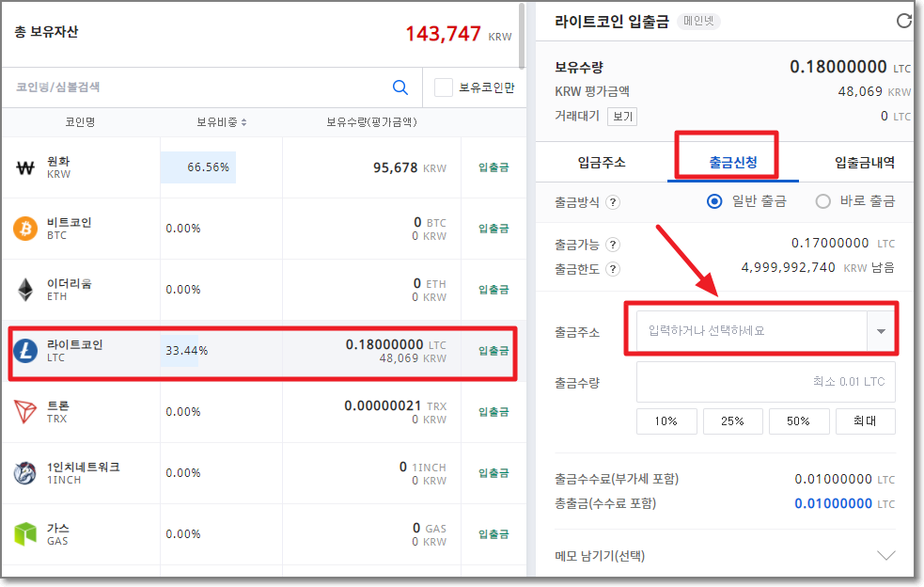Click 입출금 for 트론 TRX row
Viewport: 924px width, 587px height.
click(x=493, y=412)
